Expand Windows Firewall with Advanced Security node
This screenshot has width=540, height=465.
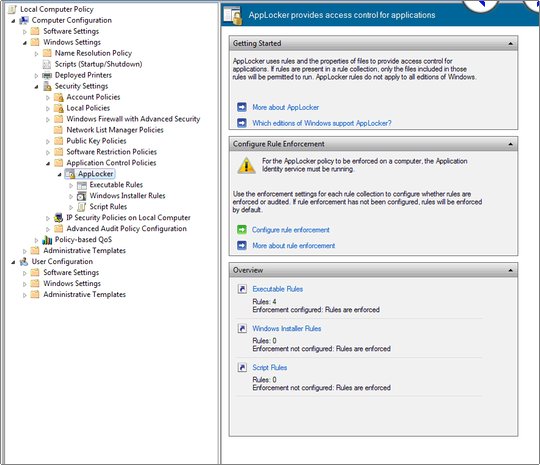pyautogui.click(x=48, y=120)
